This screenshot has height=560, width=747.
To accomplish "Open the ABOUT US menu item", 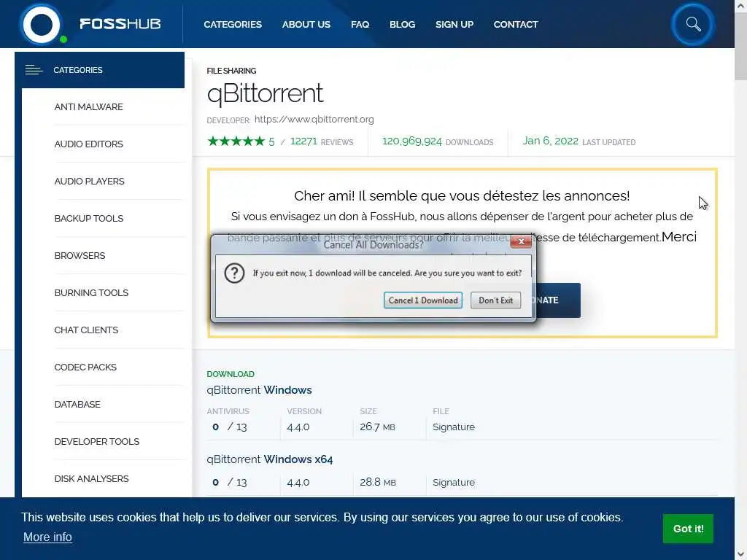I will 306,24.
